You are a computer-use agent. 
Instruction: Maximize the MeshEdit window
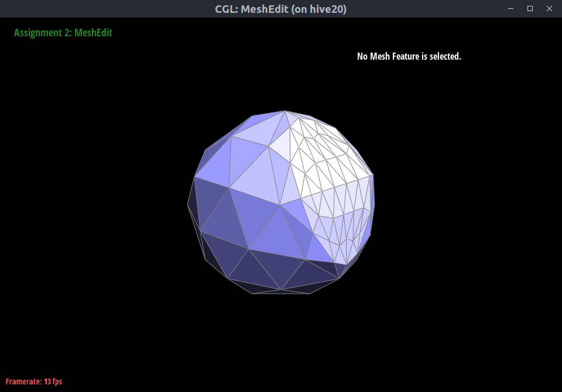pos(530,9)
